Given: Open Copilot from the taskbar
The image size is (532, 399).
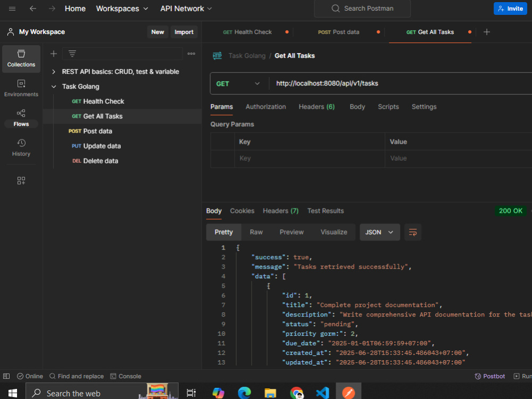Looking at the screenshot, I should [x=218, y=393].
